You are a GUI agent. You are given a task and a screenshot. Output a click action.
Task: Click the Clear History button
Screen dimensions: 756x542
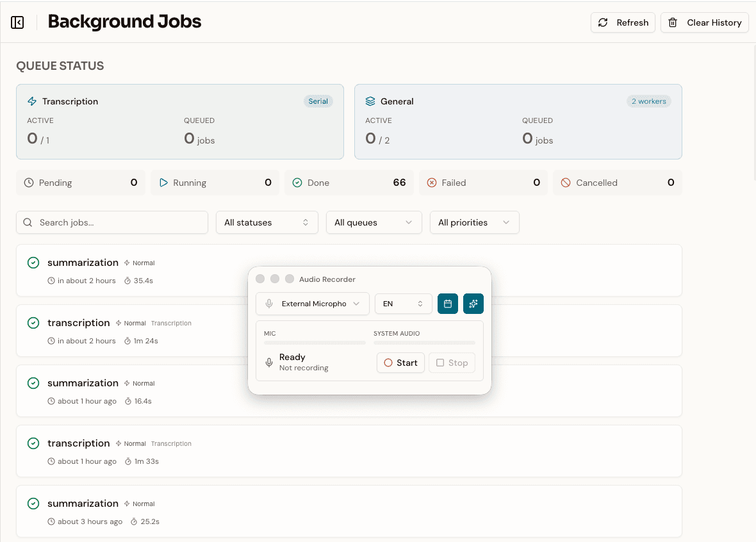(705, 22)
